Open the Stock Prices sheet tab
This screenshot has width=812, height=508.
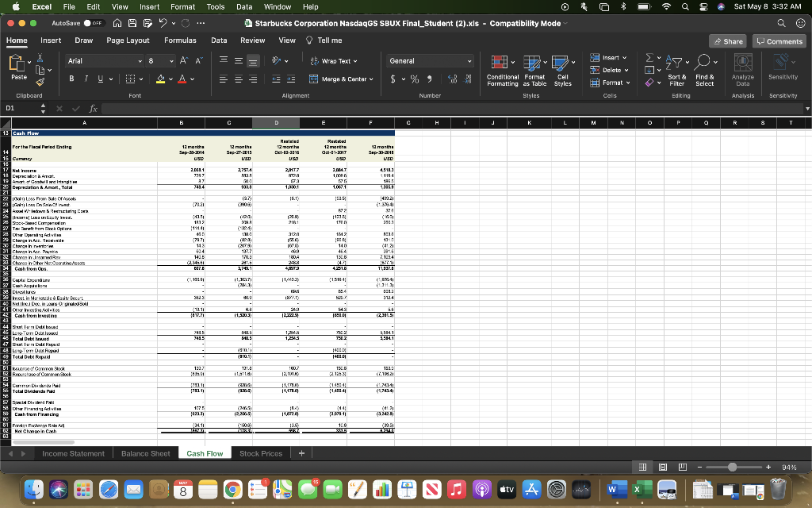pos(261,453)
